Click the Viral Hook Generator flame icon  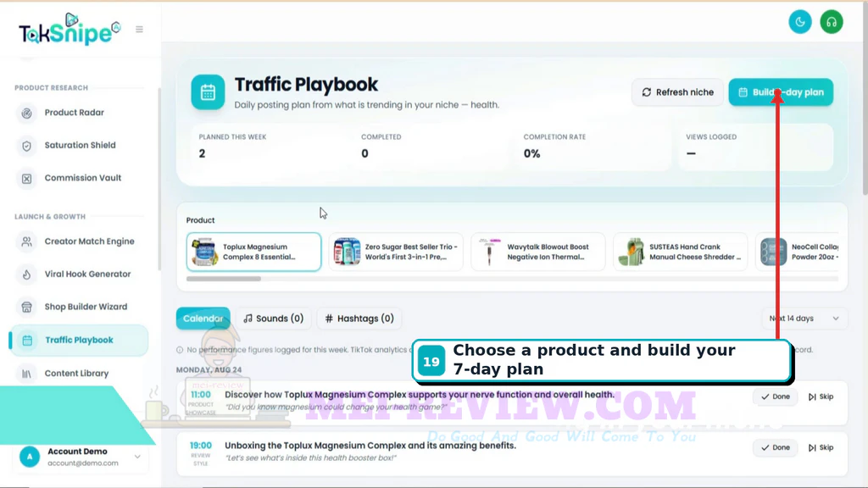(26, 274)
